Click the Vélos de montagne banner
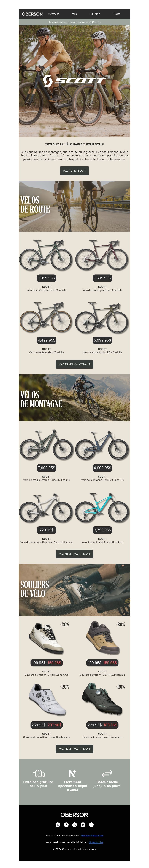The height and width of the screenshot is (868, 149). (x=74, y=398)
